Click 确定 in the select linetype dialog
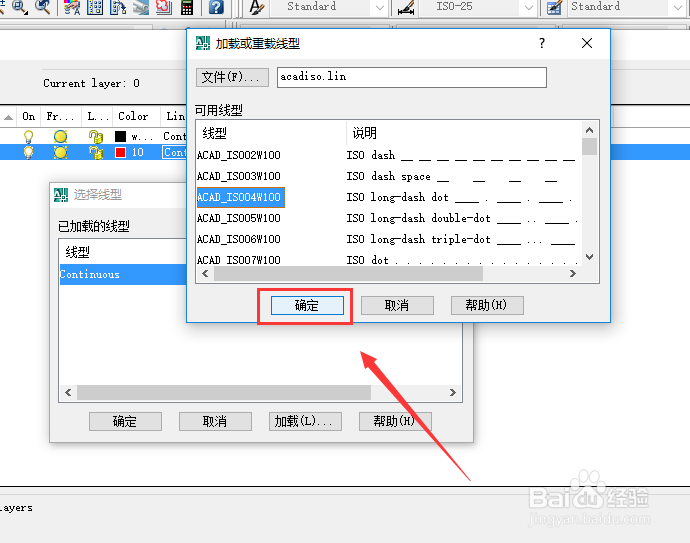 tap(125, 421)
